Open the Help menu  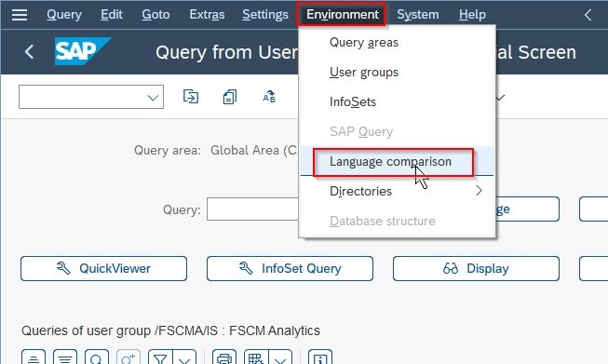coord(472,15)
